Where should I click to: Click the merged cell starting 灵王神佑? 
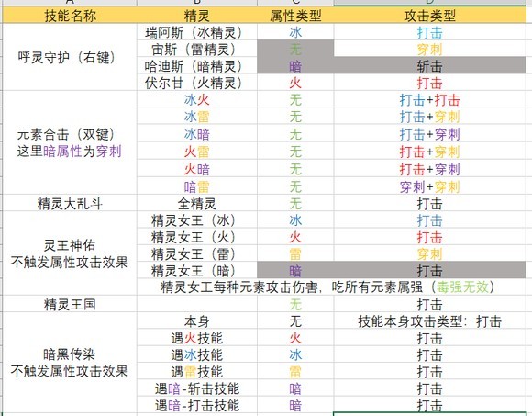pos(70,253)
